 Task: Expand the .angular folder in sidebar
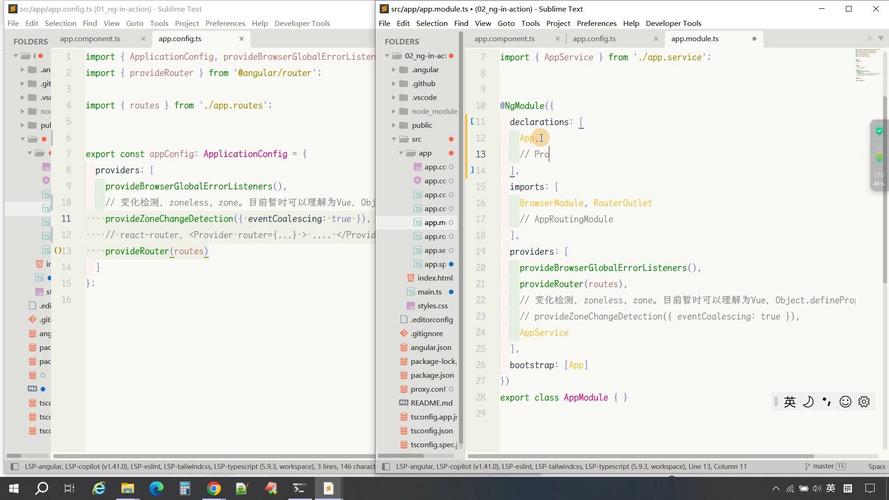[x=424, y=70]
